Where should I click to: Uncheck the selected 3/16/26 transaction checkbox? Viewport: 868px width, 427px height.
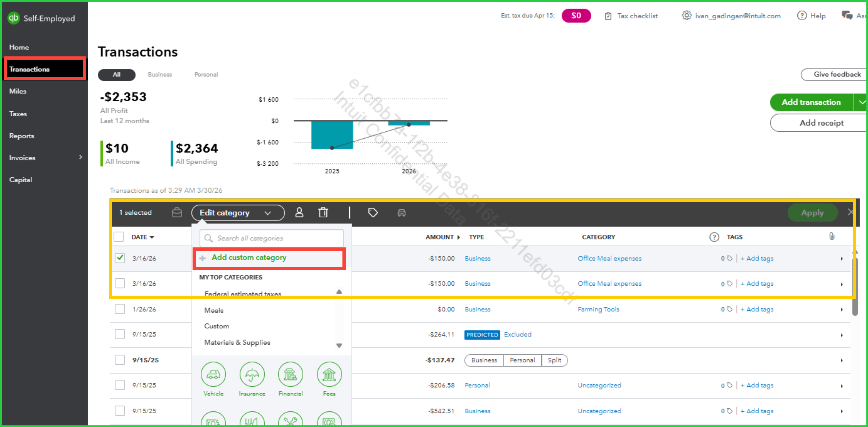(120, 258)
